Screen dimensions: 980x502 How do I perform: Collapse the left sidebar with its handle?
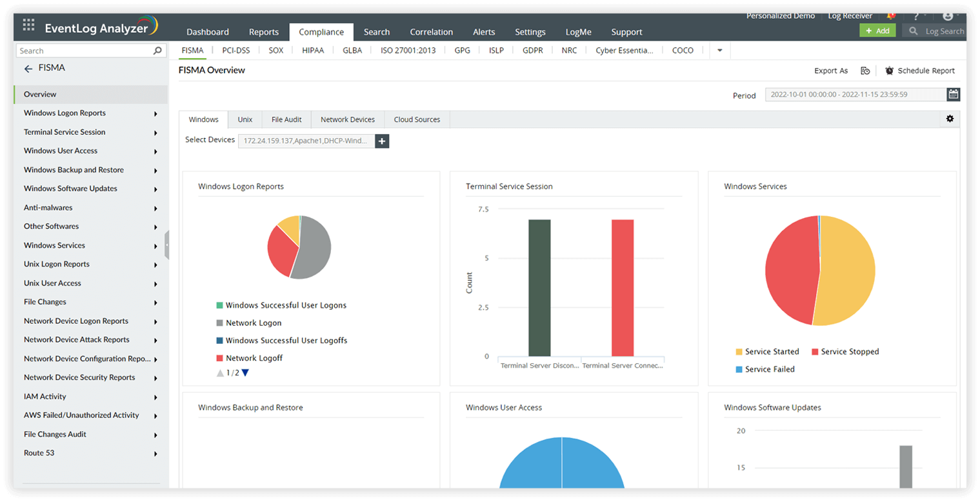pyautogui.click(x=166, y=245)
